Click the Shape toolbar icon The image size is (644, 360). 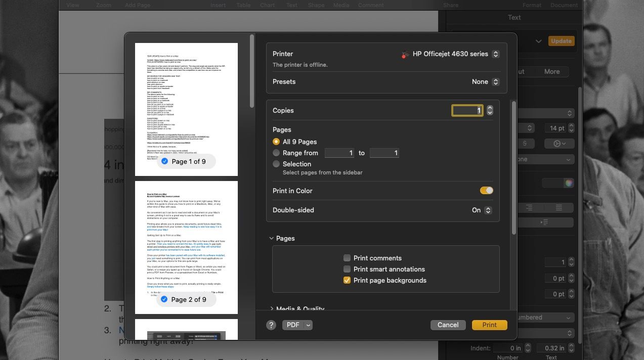(x=316, y=5)
